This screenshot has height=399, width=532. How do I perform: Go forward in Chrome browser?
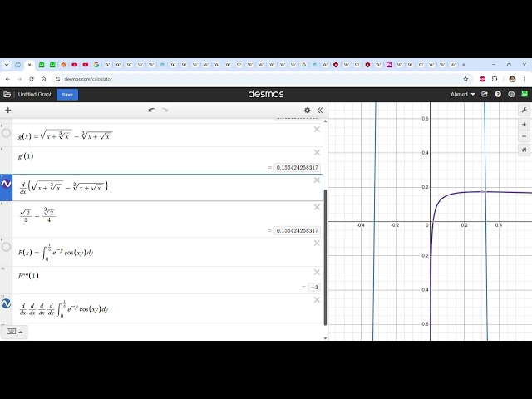[x=20, y=79]
